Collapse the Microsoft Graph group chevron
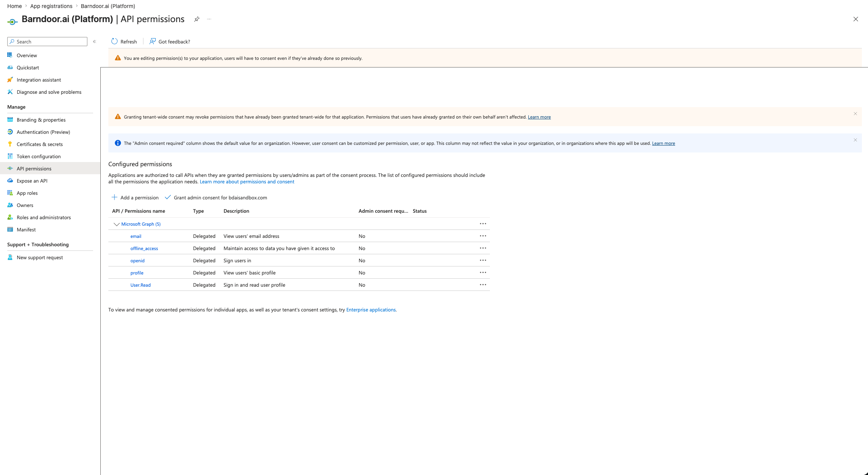 pyautogui.click(x=116, y=224)
